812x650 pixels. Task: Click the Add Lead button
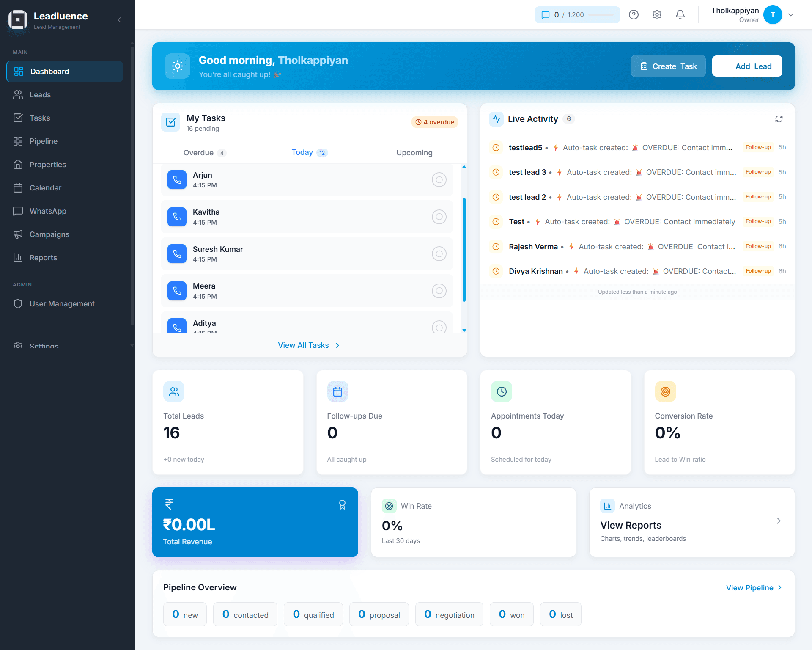747,66
